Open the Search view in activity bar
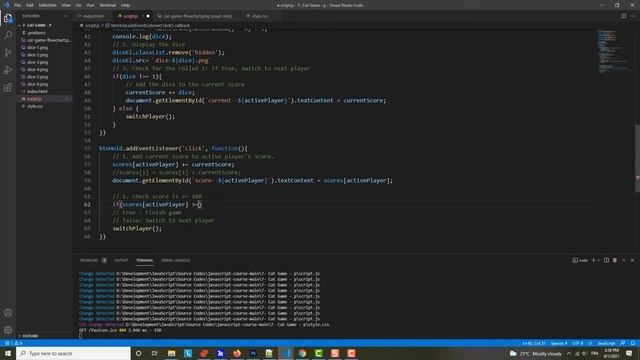This screenshot has height=360, width=640. coord(8,35)
